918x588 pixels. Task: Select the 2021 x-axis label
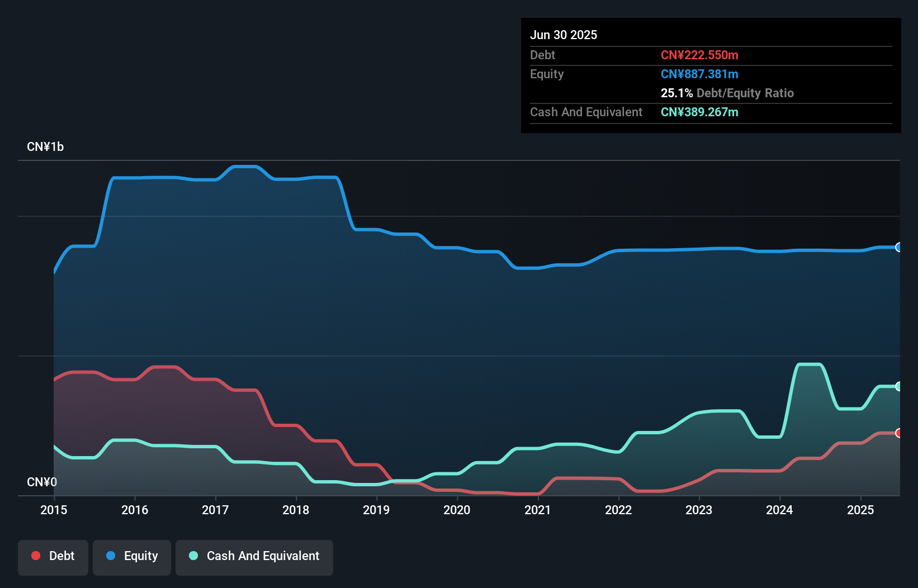point(538,510)
